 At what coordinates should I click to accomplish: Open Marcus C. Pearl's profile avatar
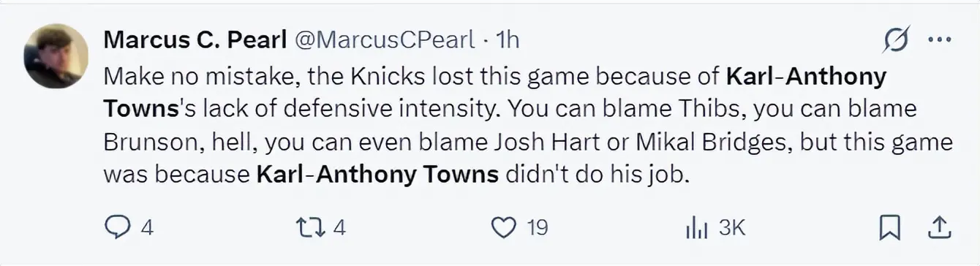tap(56, 56)
